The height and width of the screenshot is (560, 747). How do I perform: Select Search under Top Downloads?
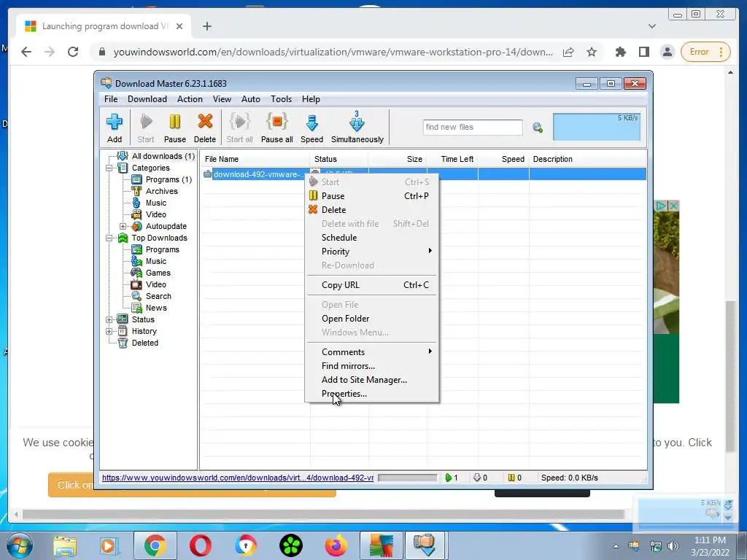pos(158,296)
